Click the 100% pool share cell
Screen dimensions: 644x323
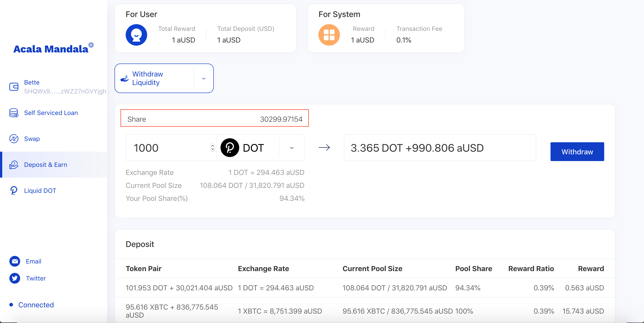[x=464, y=311]
